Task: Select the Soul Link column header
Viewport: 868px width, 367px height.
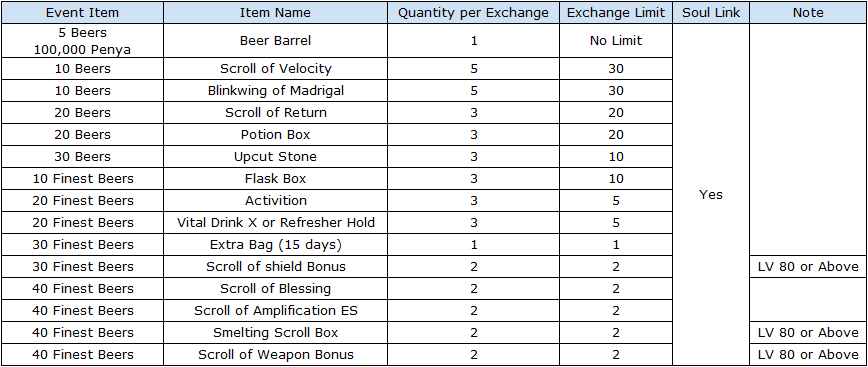Action: (x=711, y=12)
